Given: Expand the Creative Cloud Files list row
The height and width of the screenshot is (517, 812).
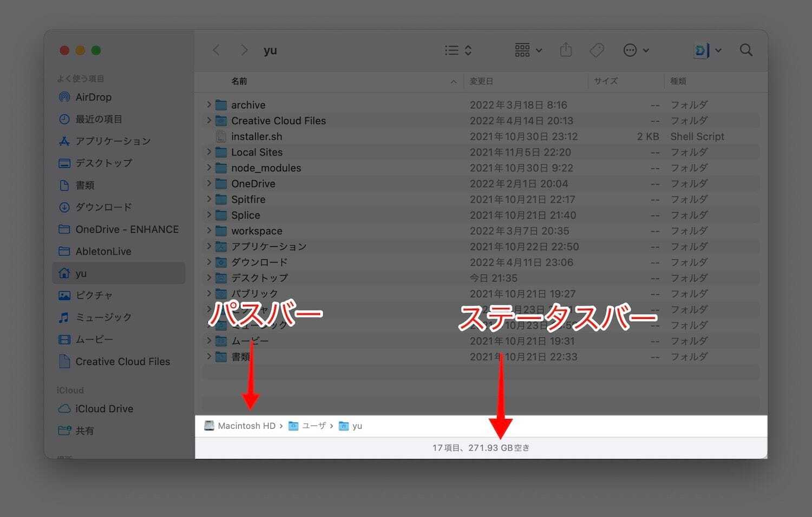Looking at the screenshot, I should (209, 120).
